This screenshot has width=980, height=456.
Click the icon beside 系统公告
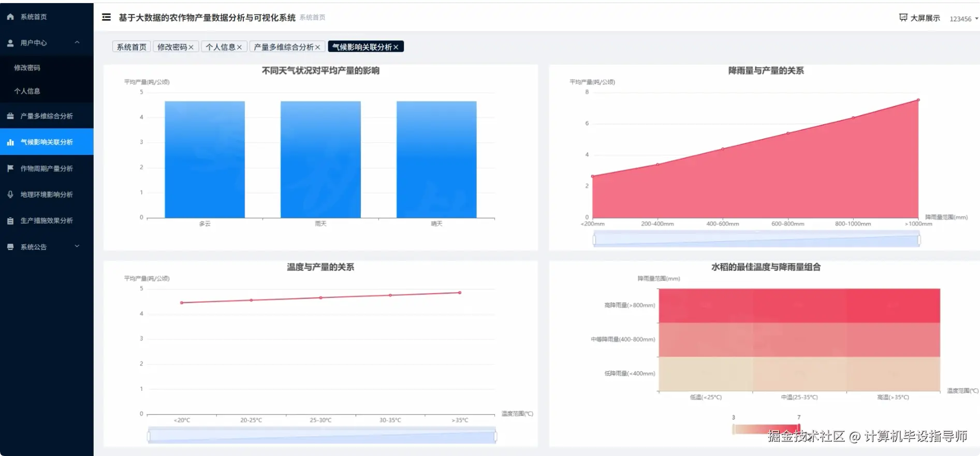point(10,247)
